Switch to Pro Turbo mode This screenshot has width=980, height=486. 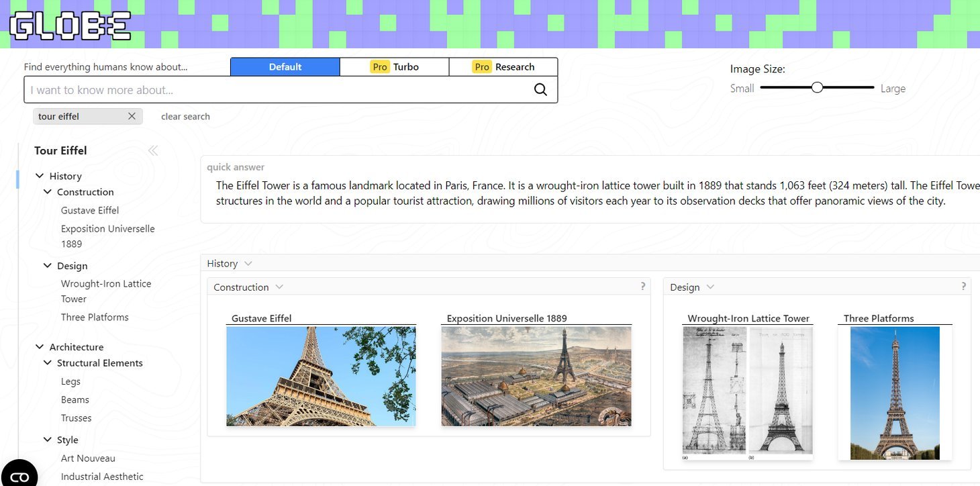(x=395, y=67)
